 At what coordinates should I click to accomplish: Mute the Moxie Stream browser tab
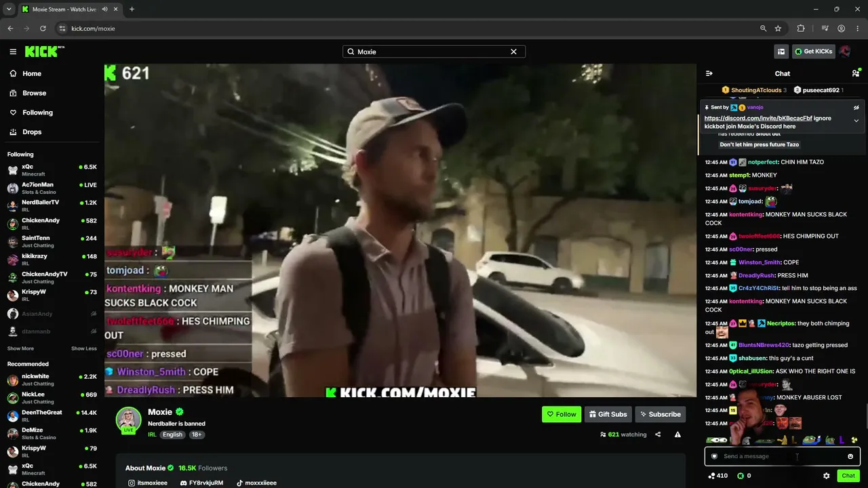coord(105,9)
